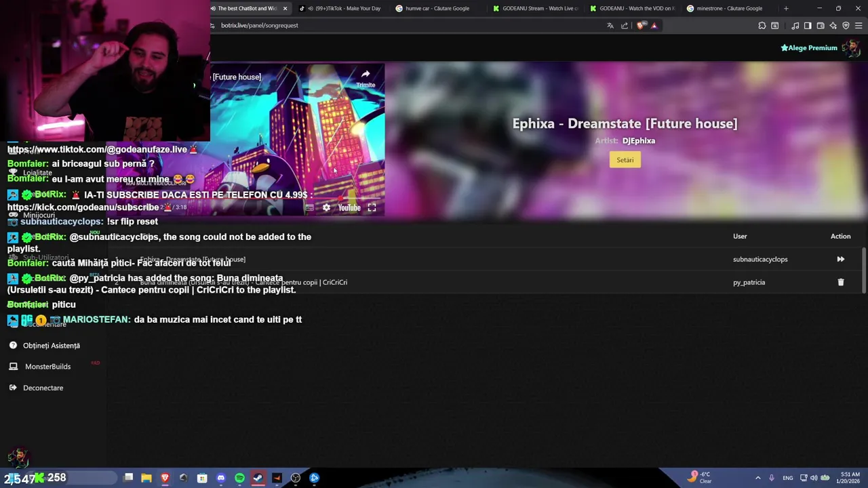This screenshot has height=488, width=868.
Task: Open Brave browser from the taskbar
Action: point(165,478)
